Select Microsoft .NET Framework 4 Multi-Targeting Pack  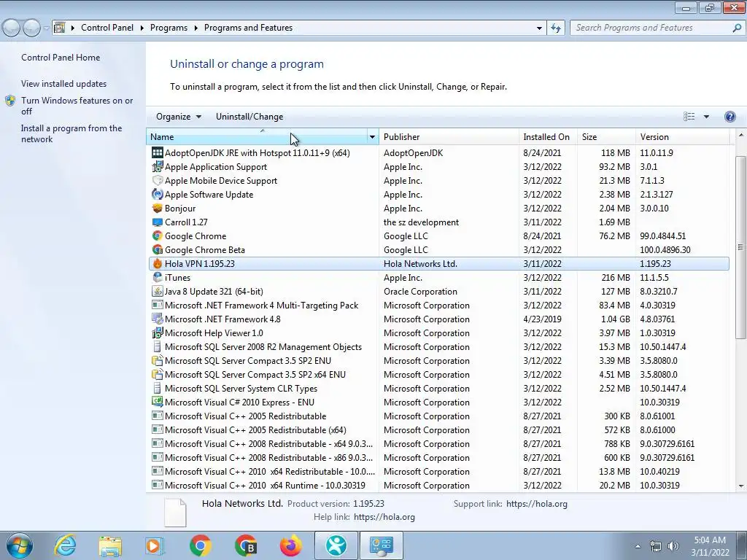pyautogui.click(x=438, y=306)
